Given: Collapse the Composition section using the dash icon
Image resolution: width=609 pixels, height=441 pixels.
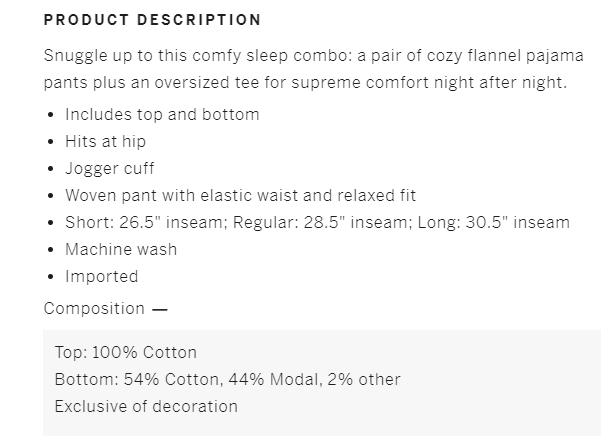Looking at the screenshot, I should pos(160,309).
